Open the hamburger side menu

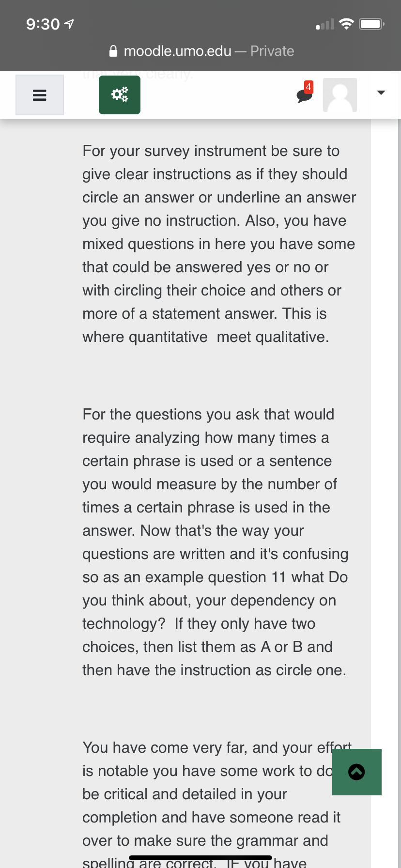pos(40,95)
